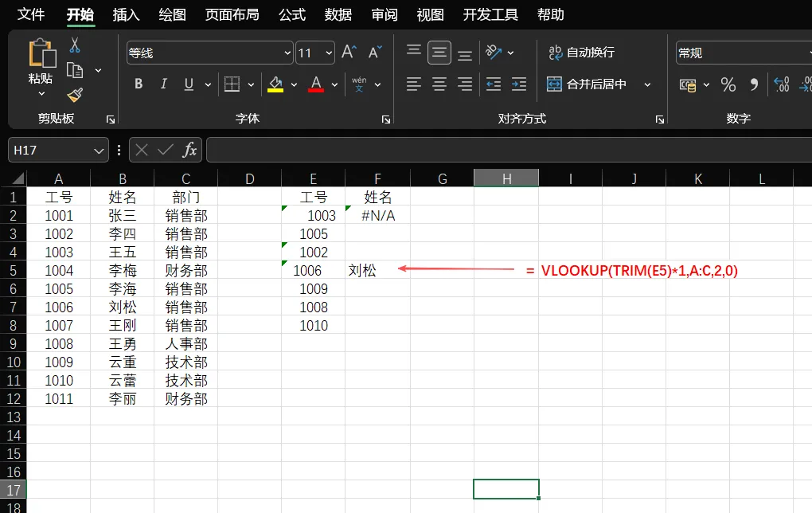Switch to 插入 tab
The height and width of the screenshot is (513, 812).
point(127,14)
